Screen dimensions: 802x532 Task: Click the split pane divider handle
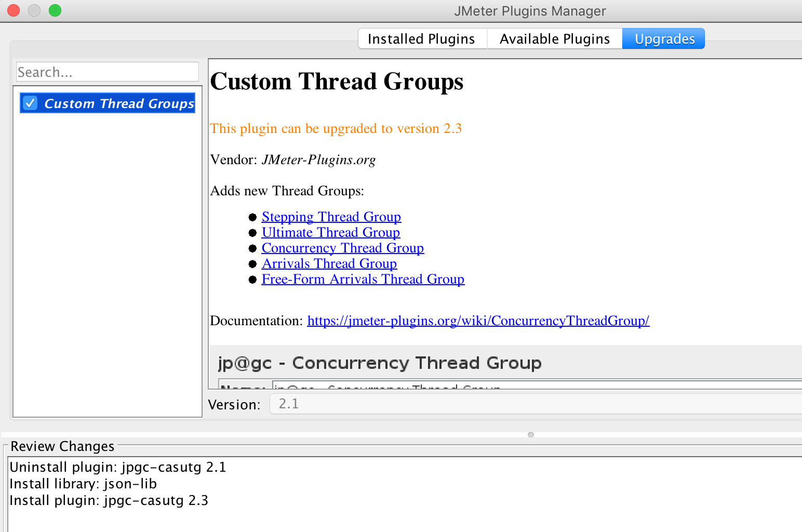point(531,435)
